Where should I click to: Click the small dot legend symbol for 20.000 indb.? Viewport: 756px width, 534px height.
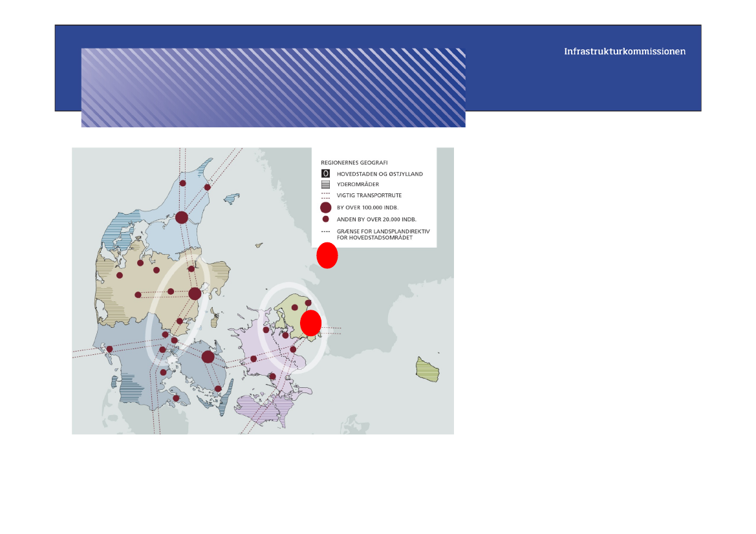(x=325, y=219)
